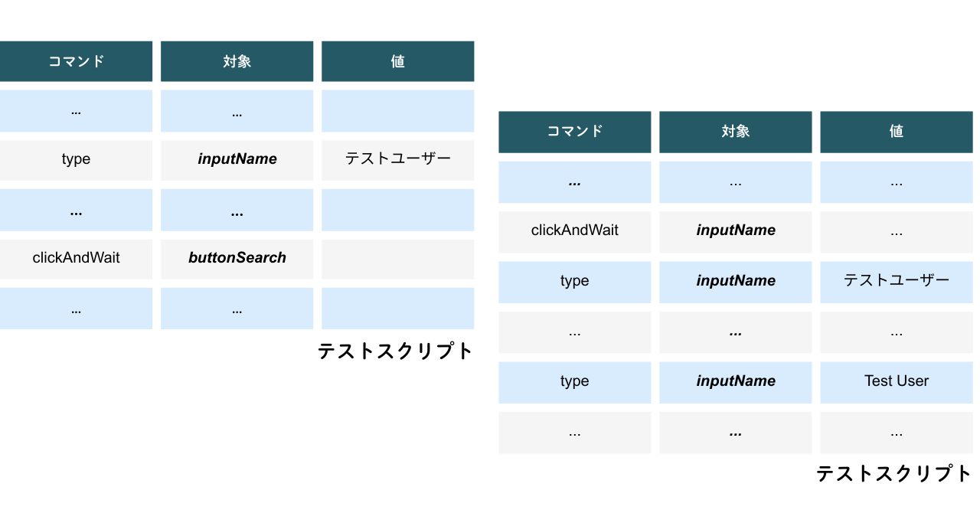Click the 対象 header of the left table
This screenshot has height=513, width=980.
237,61
